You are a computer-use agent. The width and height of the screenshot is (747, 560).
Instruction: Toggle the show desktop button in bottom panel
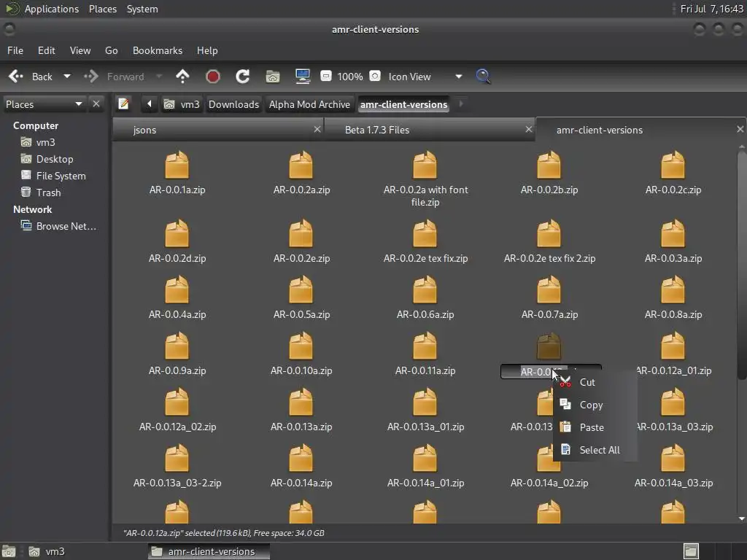[9, 551]
